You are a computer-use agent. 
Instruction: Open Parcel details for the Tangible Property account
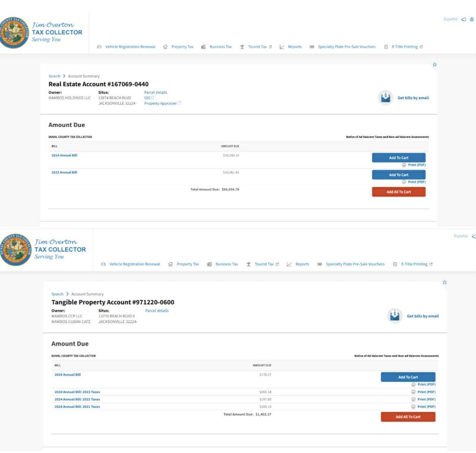pos(157,310)
